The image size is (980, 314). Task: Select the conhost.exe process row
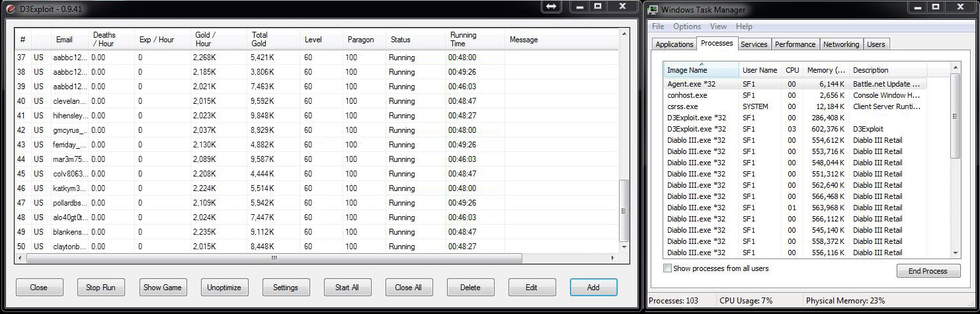pyautogui.click(x=796, y=95)
